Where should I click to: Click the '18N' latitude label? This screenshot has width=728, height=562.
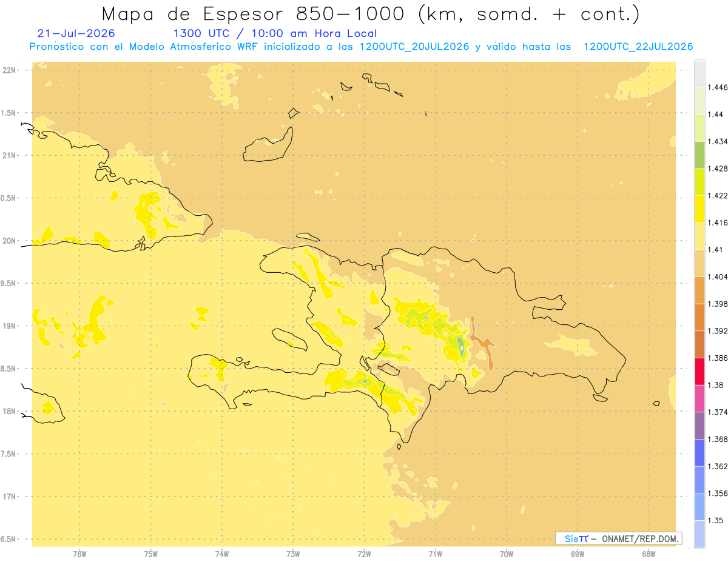(x=9, y=411)
